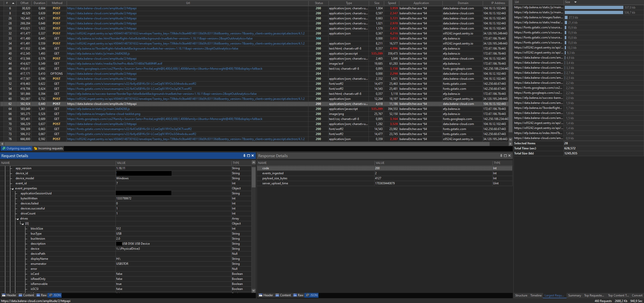Sort requests by the # column header

point(7,3)
